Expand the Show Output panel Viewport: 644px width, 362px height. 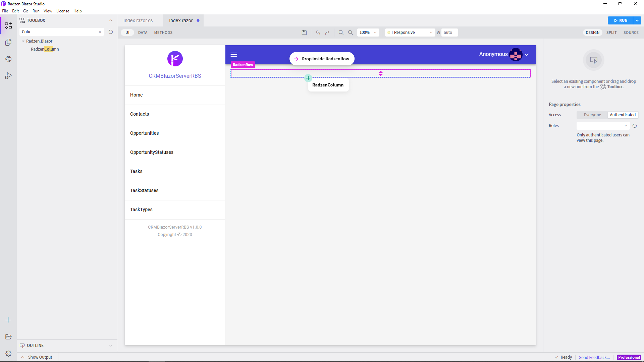pos(37,357)
